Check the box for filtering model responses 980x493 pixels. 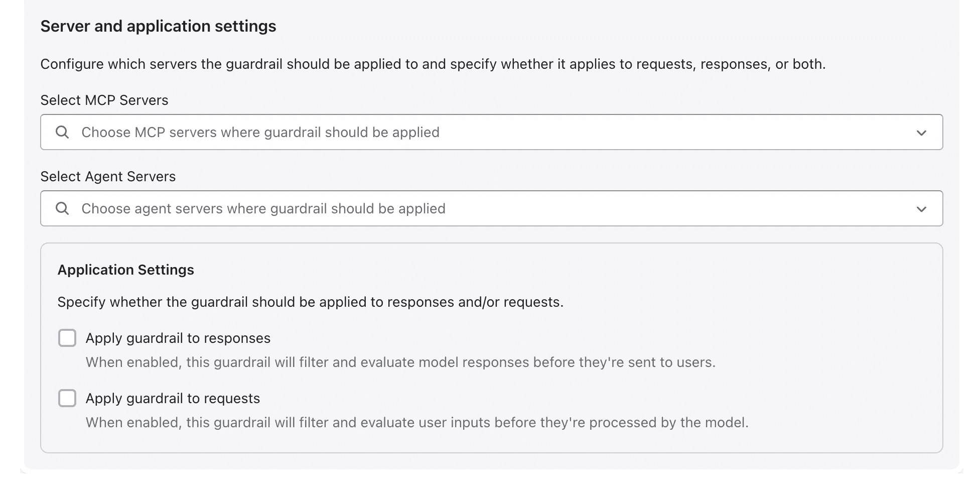coord(67,338)
